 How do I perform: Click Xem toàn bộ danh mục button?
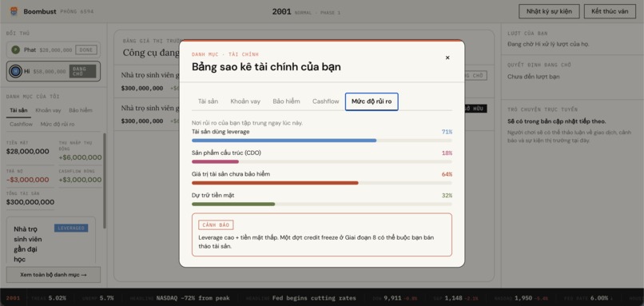point(54,275)
